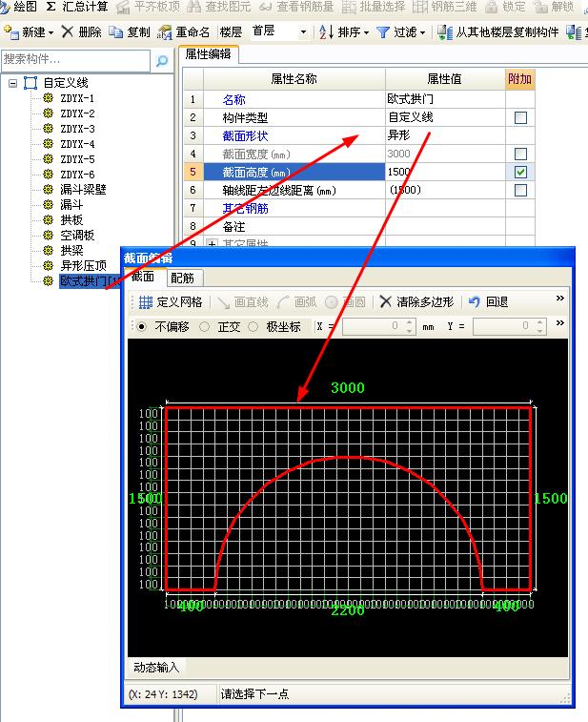This screenshot has width=588, height=722.
Task: Click 从其他楼层复制构件 icon
Action: (x=445, y=32)
